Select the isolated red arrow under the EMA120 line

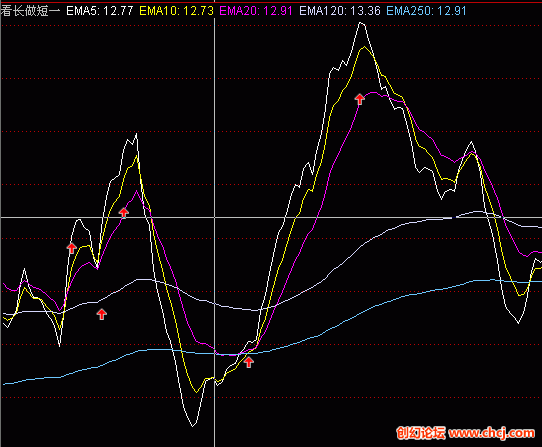[x=101, y=314]
